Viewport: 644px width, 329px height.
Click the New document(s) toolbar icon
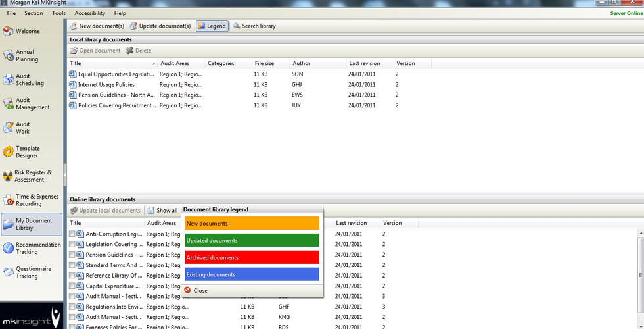click(74, 26)
